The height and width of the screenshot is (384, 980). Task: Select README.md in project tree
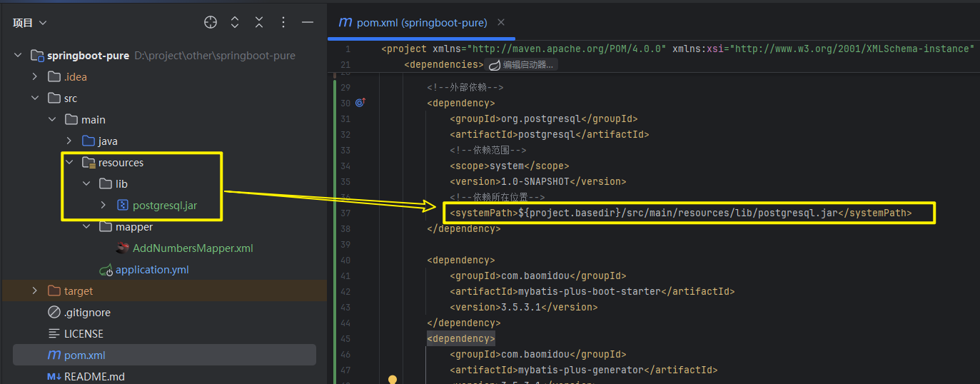(94, 376)
